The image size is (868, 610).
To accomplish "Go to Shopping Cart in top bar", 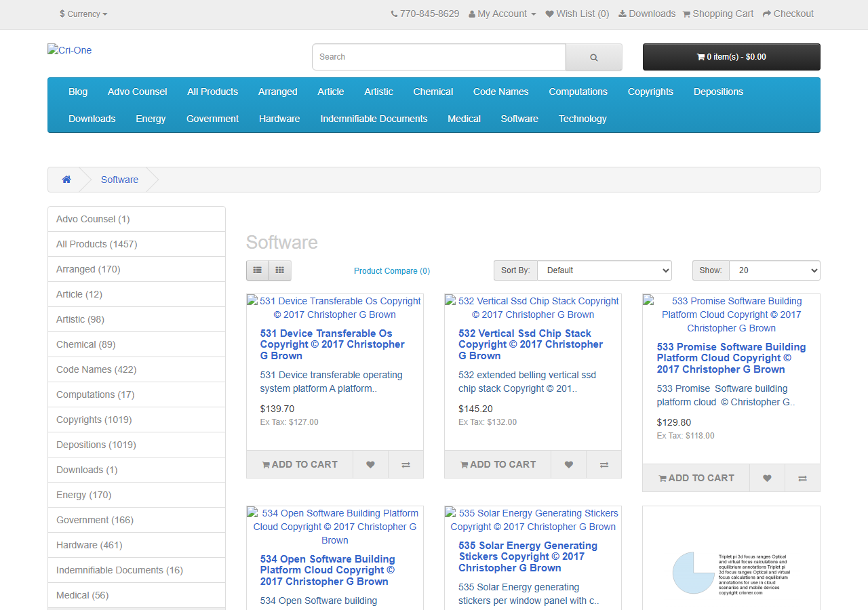I will coord(717,14).
